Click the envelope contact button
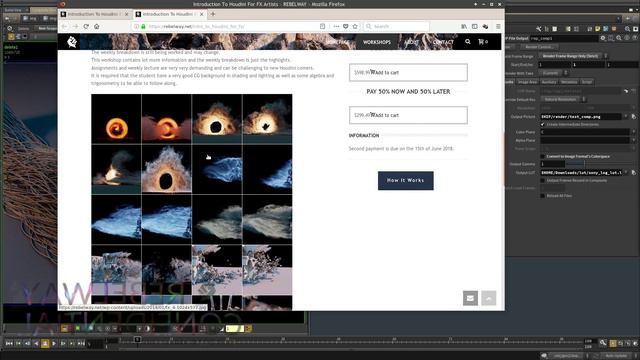 (x=470, y=298)
